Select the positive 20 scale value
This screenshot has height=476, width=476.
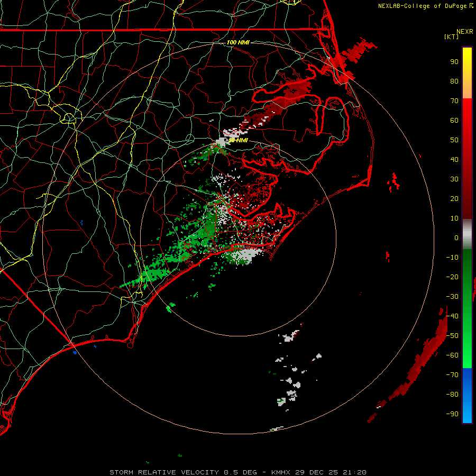(x=454, y=199)
